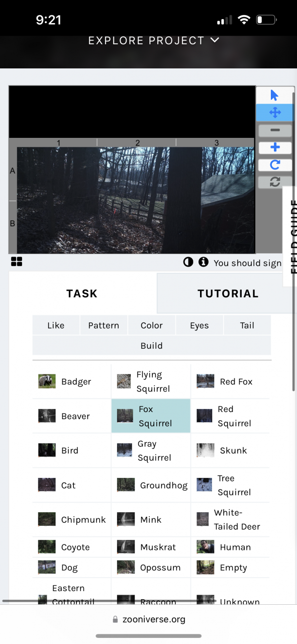297x644 pixels.
Task: Reset the image view with refresh icon
Action: point(274,182)
